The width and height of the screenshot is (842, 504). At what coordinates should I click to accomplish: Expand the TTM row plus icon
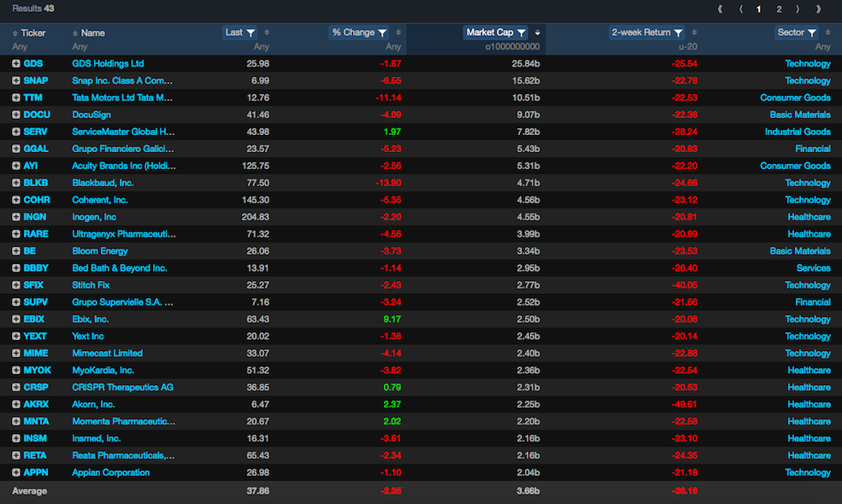pos(16,97)
